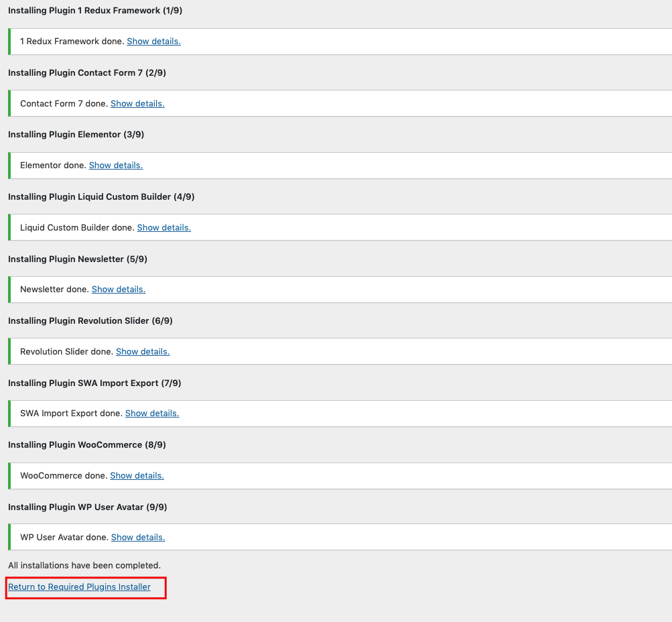
Task: Click the Installing Plugin Elementor (3/9) heading
Action: tap(76, 135)
